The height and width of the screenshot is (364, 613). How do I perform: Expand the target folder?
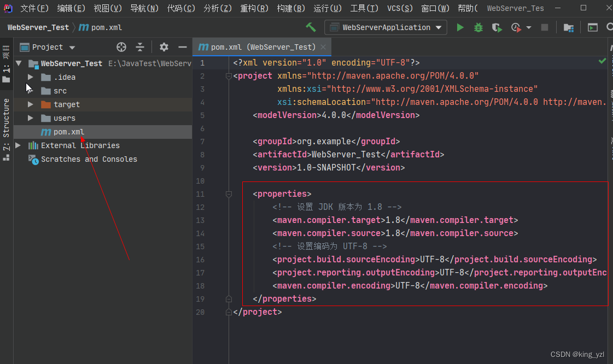[x=31, y=104]
